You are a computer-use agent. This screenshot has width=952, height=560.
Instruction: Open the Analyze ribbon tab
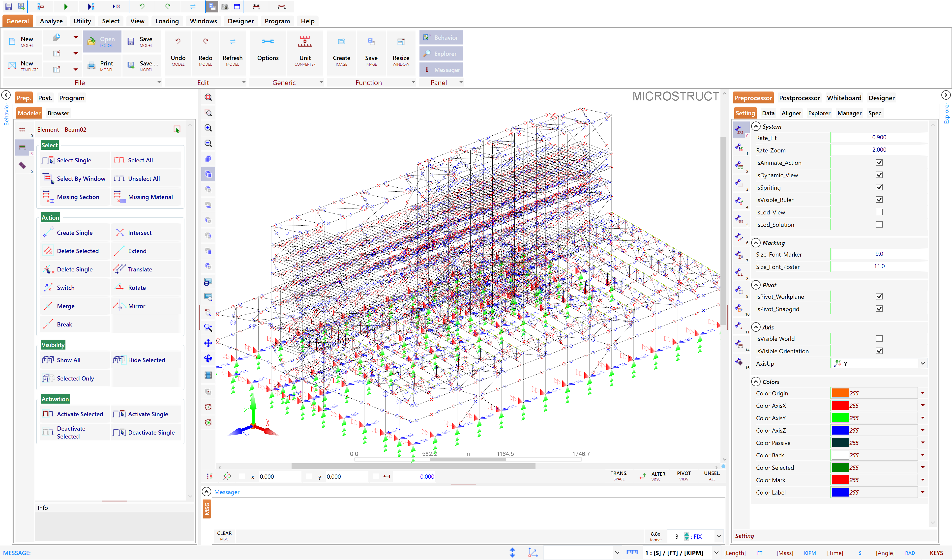tap(51, 21)
